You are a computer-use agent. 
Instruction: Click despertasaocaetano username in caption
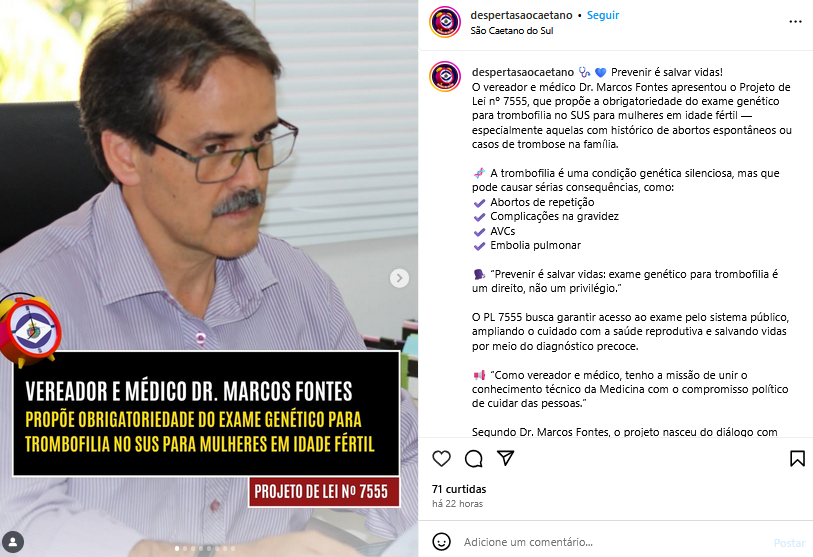coord(523,72)
